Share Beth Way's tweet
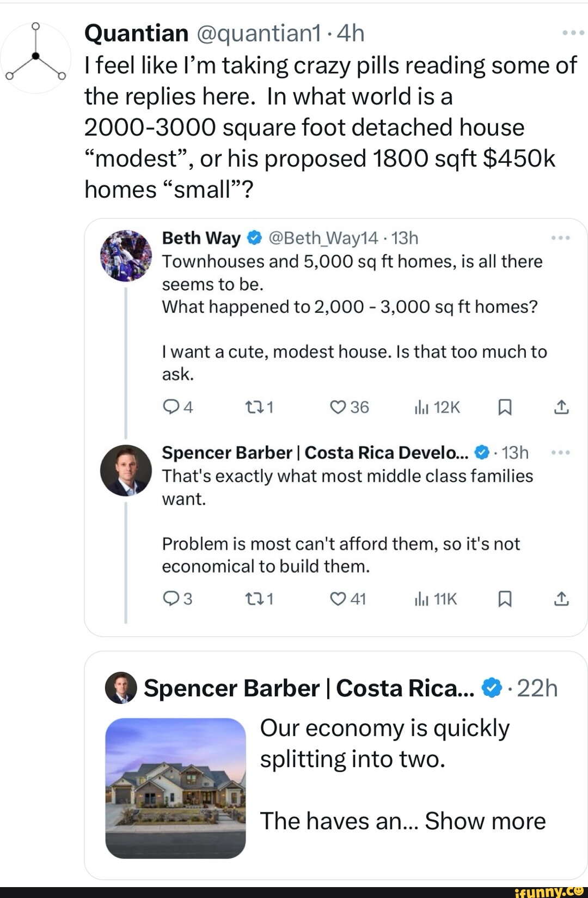 tap(561, 407)
